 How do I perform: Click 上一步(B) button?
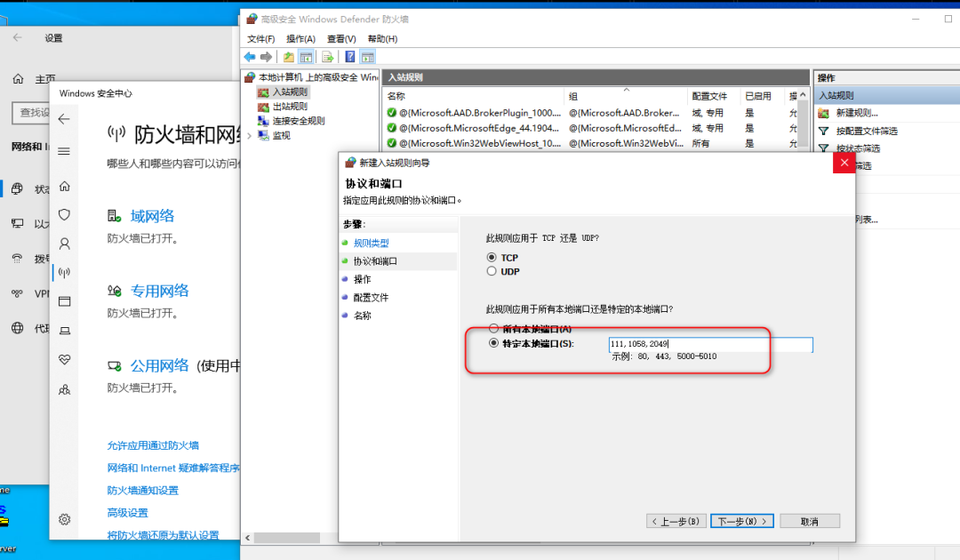[676, 522]
